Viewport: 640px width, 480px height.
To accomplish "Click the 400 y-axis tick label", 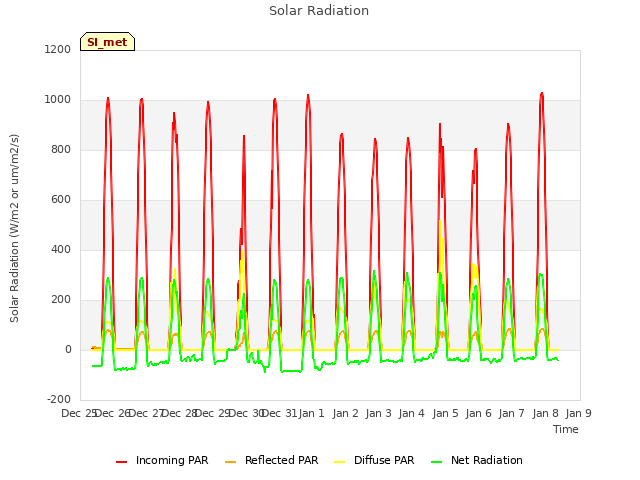I will (x=61, y=249).
